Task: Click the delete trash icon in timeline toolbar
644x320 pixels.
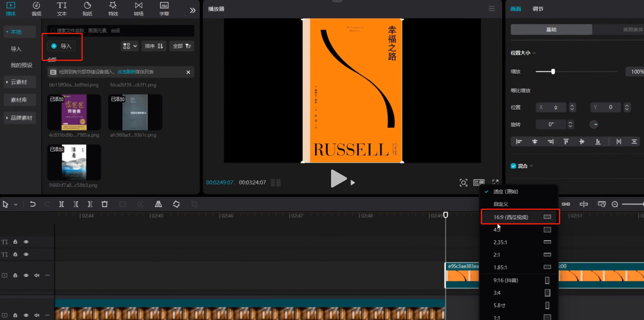Action: pos(105,204)
